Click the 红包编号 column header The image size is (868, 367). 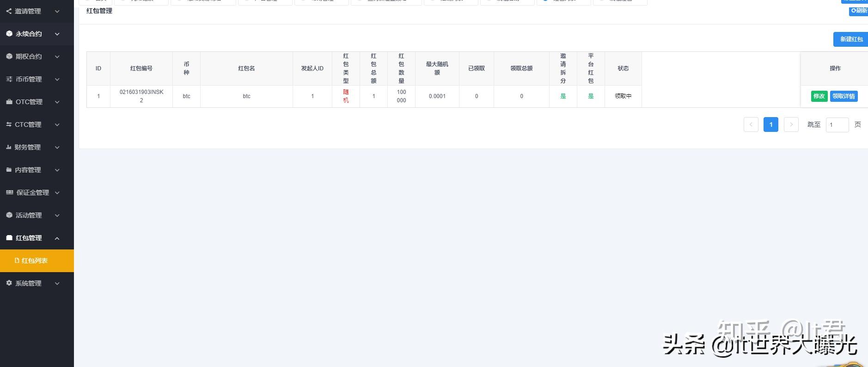pos(141,68)
